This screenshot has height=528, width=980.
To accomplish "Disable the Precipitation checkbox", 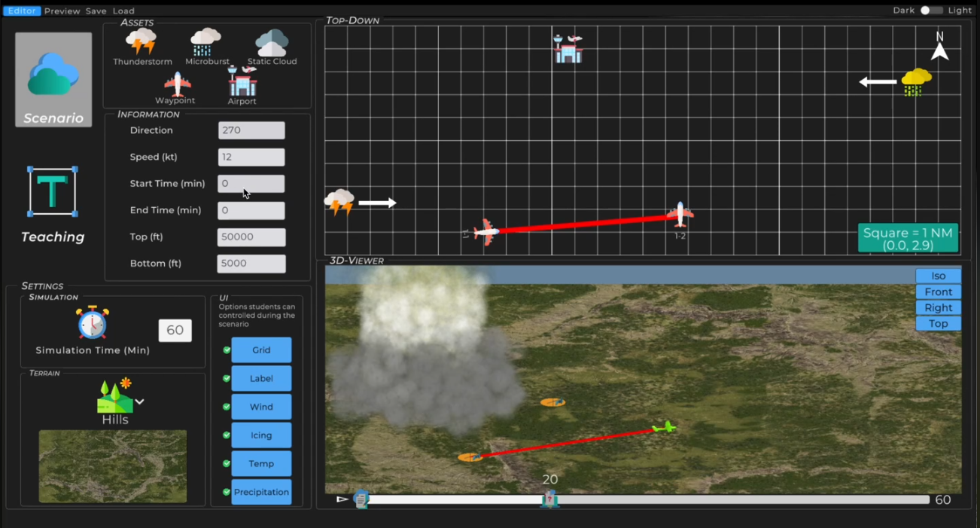I will (227, 492).
